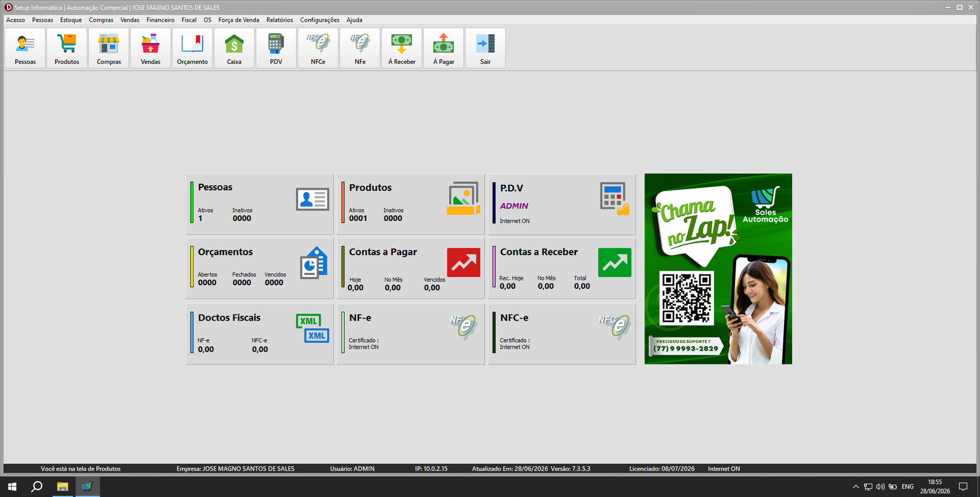This screenshot has height=497, width=980.
Task: Click the Empresa name in status bar
Action: coord(235,469)
